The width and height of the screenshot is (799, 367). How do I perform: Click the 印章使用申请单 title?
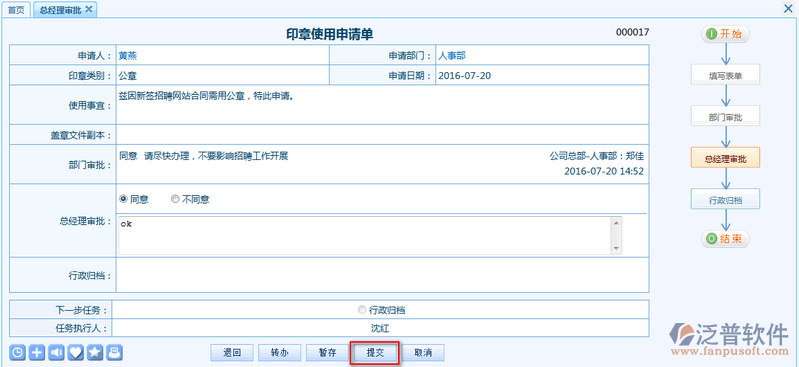pyautogui.click(x=329, y=34)
